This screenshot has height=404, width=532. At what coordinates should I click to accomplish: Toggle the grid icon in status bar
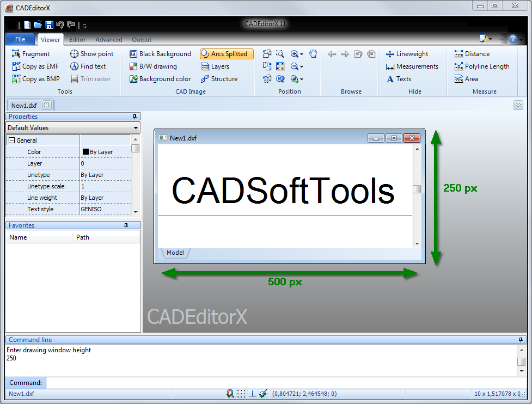tap(241, 394)
